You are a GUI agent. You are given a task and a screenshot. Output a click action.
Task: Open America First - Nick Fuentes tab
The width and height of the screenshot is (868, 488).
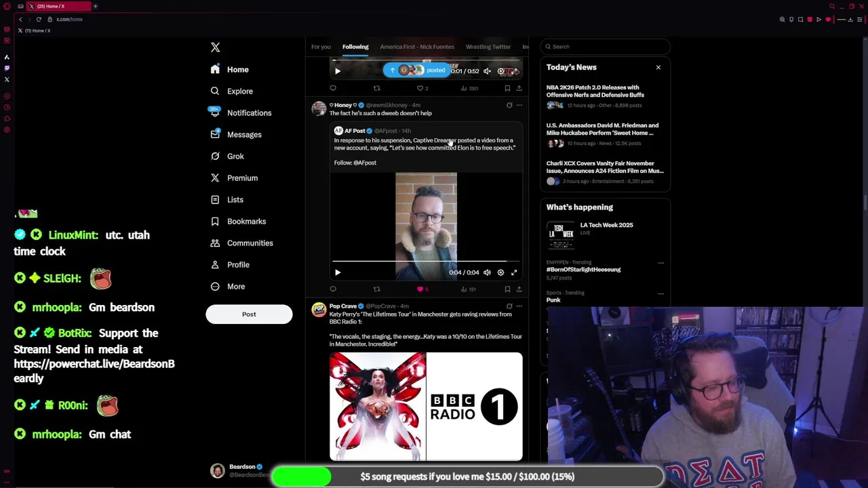coord(417,47)
